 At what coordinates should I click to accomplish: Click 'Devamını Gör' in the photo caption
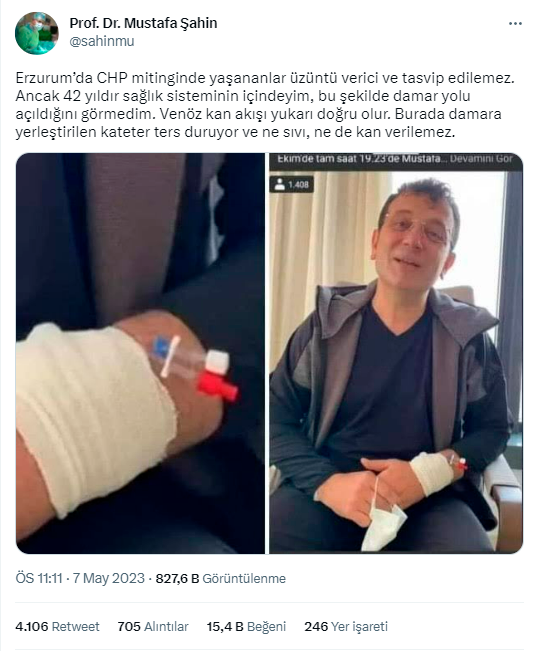[x=481, y=159]
